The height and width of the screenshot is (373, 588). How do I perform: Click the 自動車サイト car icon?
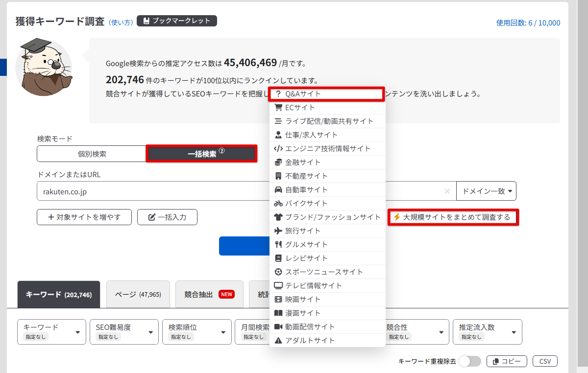[x=277, y=189]
